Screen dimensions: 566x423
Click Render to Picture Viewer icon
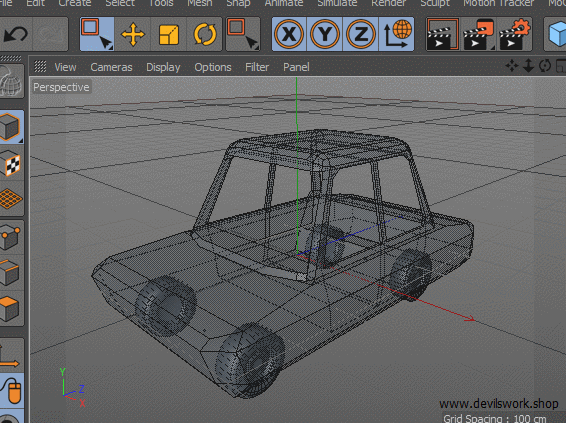[479, 34]
